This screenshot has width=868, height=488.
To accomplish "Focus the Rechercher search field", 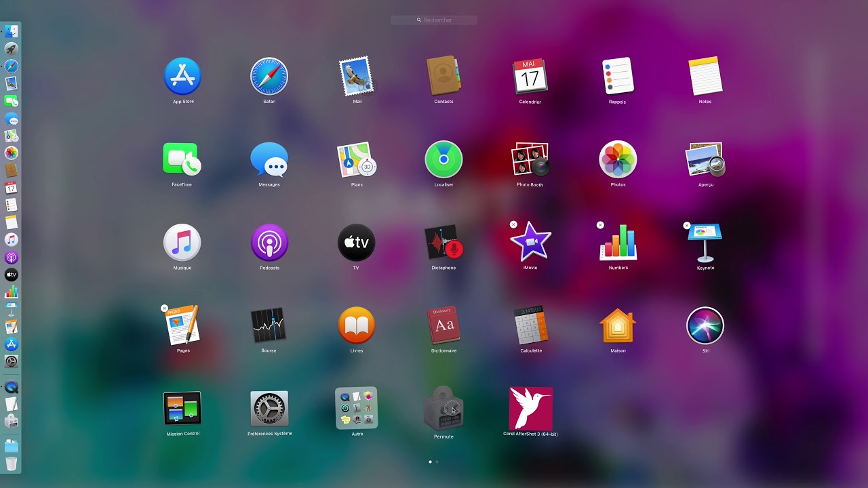I will tap(434, 20).
